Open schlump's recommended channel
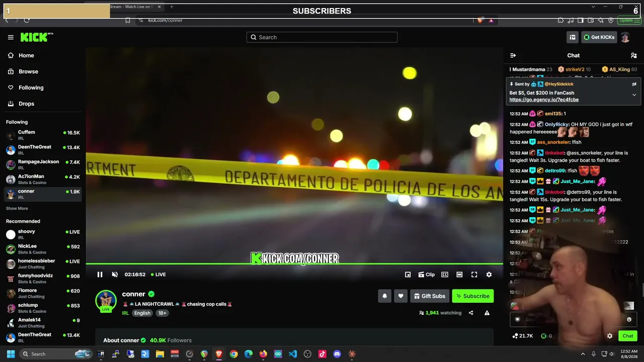Image resolution: width=644 pixels, height=362 pixels. point(43,308)
